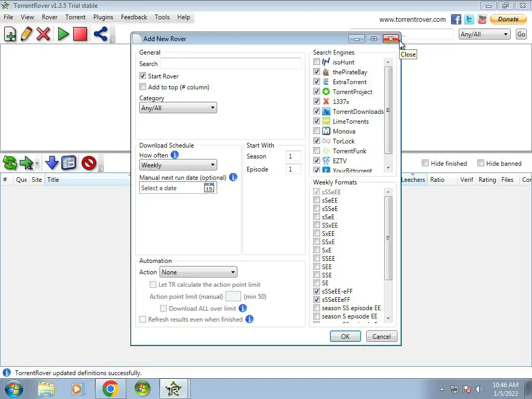Click the green Start rover play icon

63,34
